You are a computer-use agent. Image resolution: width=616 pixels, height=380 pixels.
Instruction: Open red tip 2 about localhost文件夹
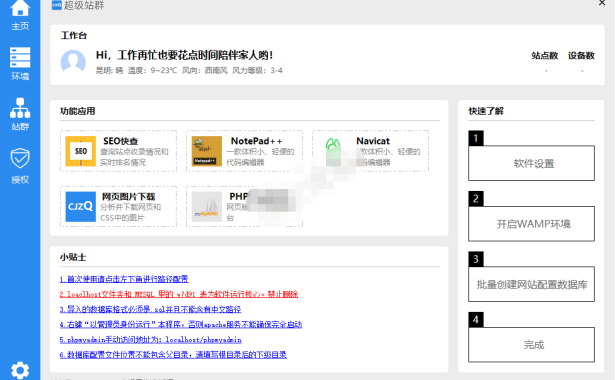click(179, 294)
